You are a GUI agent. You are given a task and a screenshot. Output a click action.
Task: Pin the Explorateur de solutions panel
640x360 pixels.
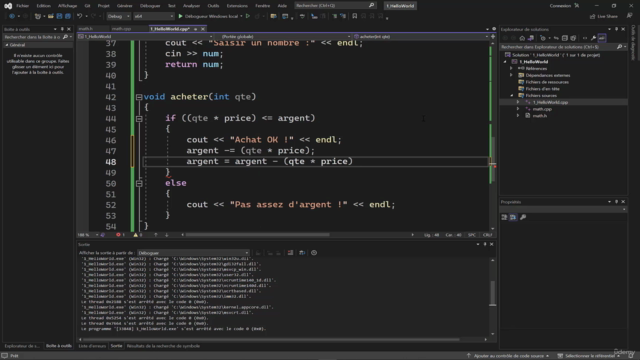[616, 29]
